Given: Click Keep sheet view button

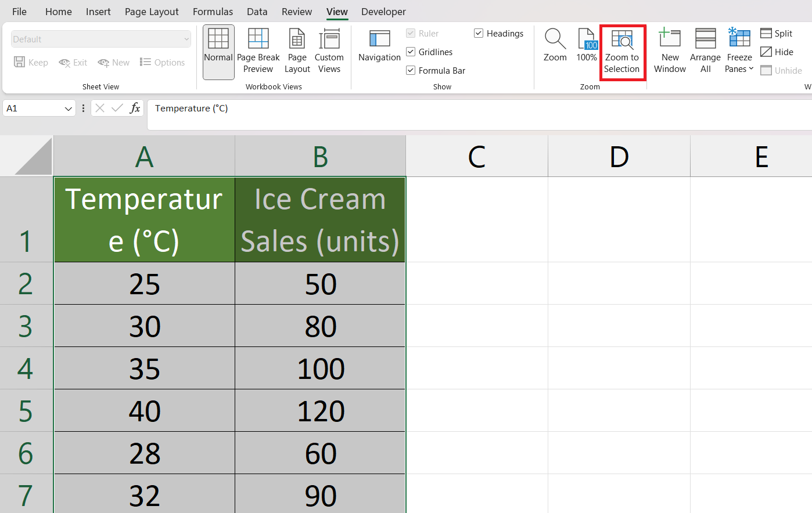Looking at the screenshot, I should click(x=31, y=63).
